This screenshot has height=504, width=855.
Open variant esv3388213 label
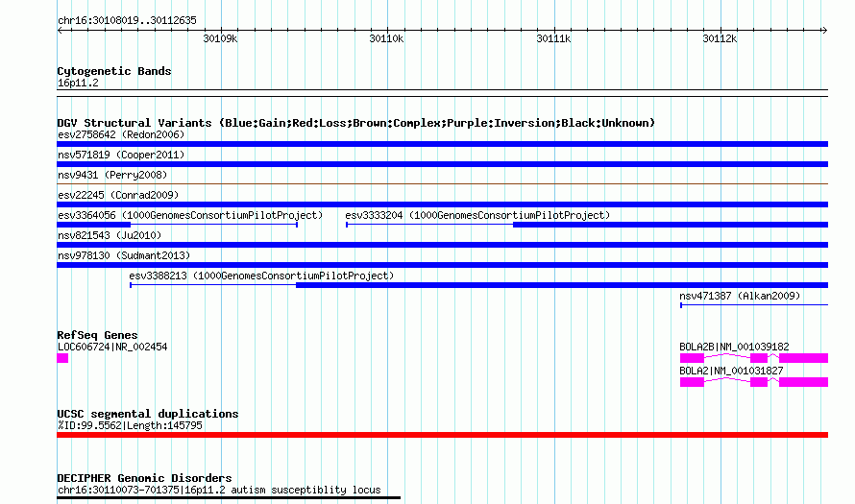261,276
